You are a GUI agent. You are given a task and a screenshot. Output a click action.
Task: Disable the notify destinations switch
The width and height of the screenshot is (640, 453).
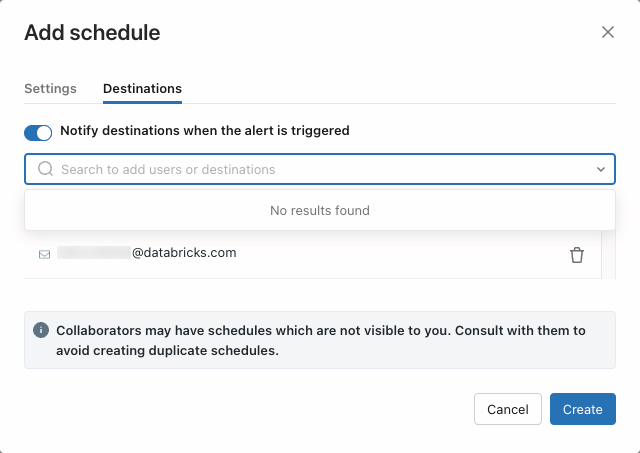[38, 132]
